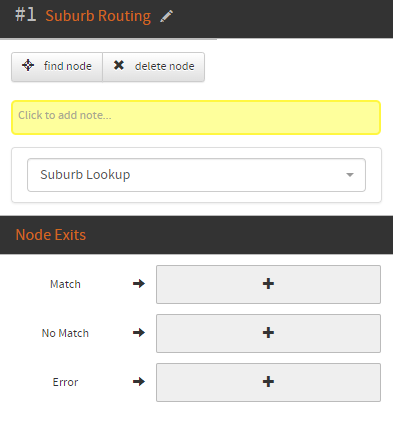Click the Match exit label
Viewport: 393px width, 430px height.
click(x=65, y=284)
